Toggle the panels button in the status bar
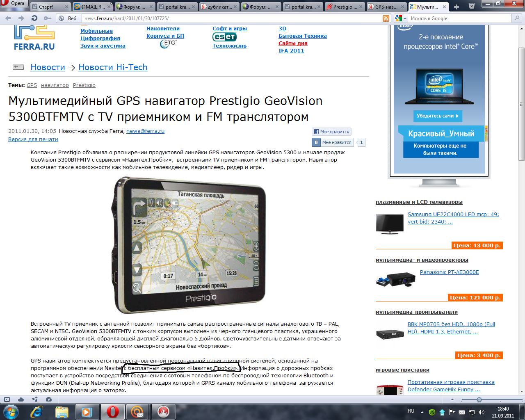This screenshot has height=420, width=525. (7, 399)
